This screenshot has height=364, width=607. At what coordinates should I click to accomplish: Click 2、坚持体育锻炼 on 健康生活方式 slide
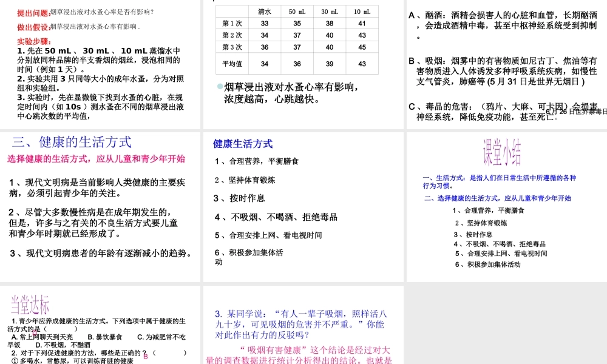[245, 180]
